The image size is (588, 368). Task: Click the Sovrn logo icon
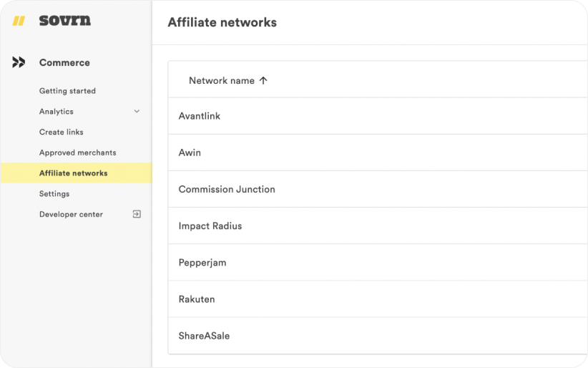tap(19, 21)
